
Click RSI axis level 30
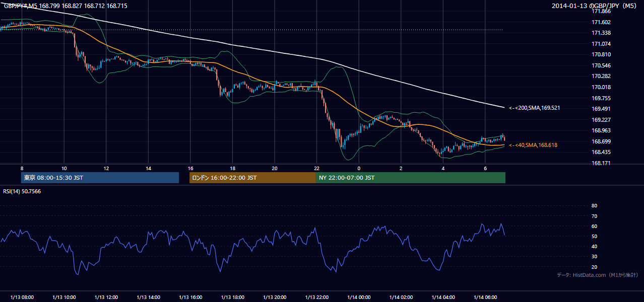tap(594, 257)
